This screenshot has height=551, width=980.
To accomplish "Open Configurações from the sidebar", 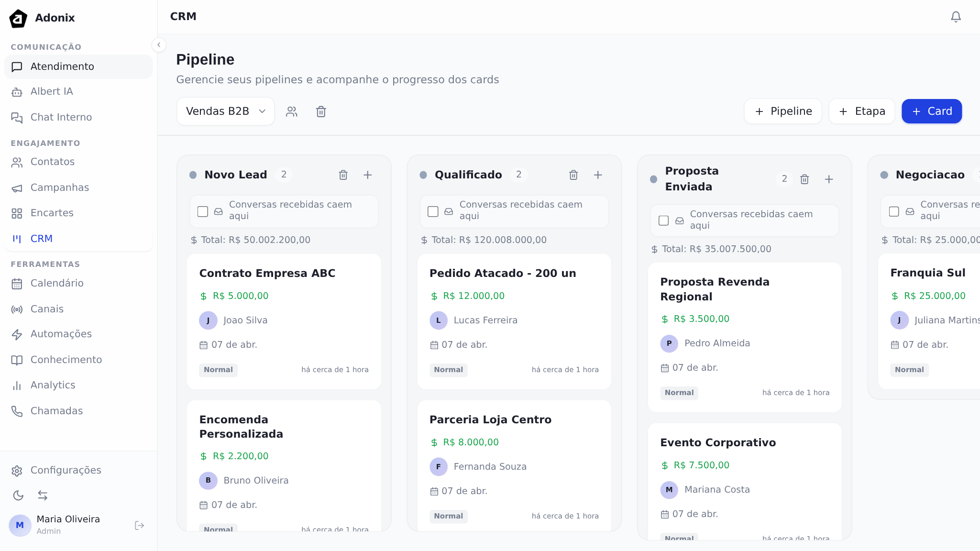I will [66, 470].
